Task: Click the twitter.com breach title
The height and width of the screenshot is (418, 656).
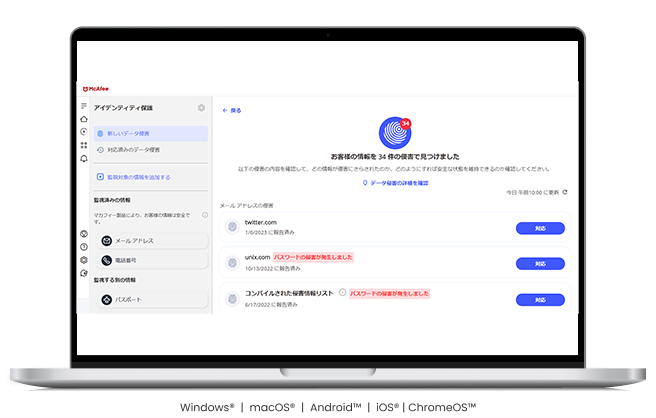Action: 261,223
